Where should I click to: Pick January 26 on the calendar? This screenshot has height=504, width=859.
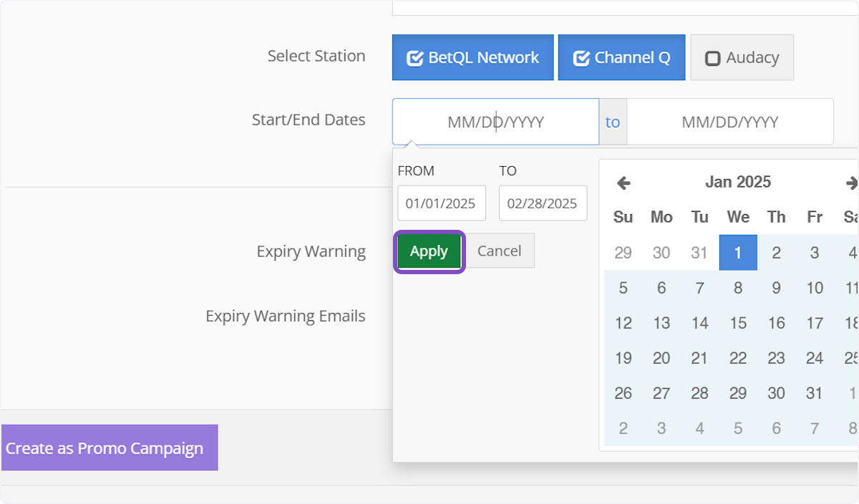[623, 393]
